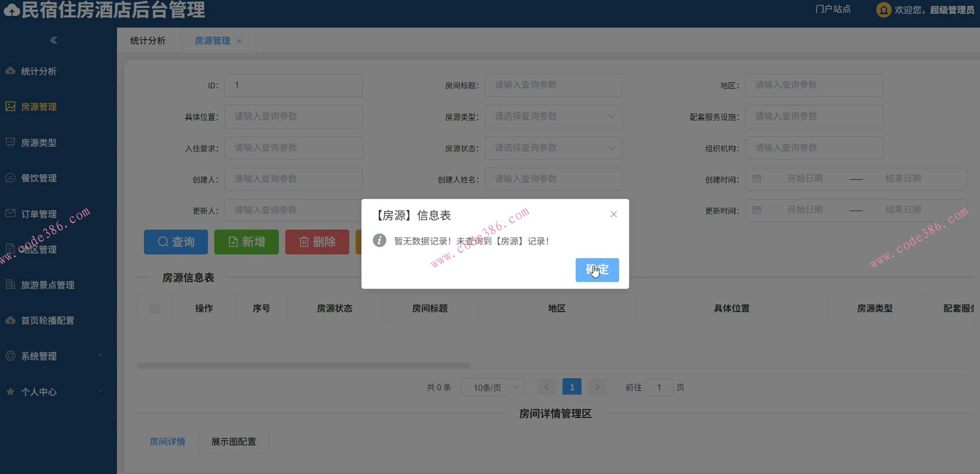This screenshot has height=474, width=980.
Task: Expand the 个人中心 submenu arrow
Action: pos(100,390)
